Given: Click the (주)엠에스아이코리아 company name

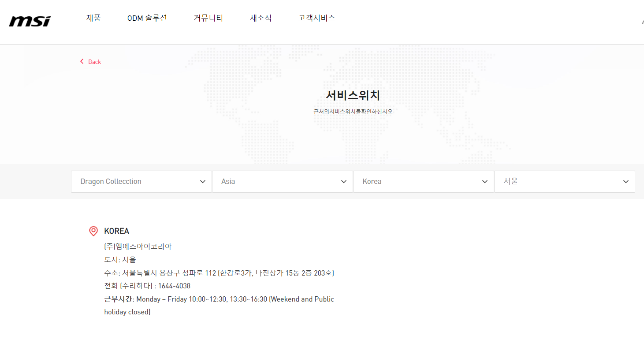Looking at the screenshot, I should point(138,246).
